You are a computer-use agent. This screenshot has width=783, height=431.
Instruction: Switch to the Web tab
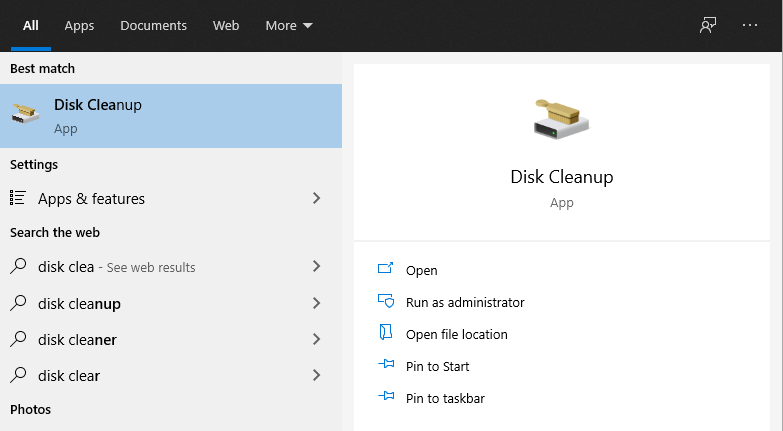[226, 25]
